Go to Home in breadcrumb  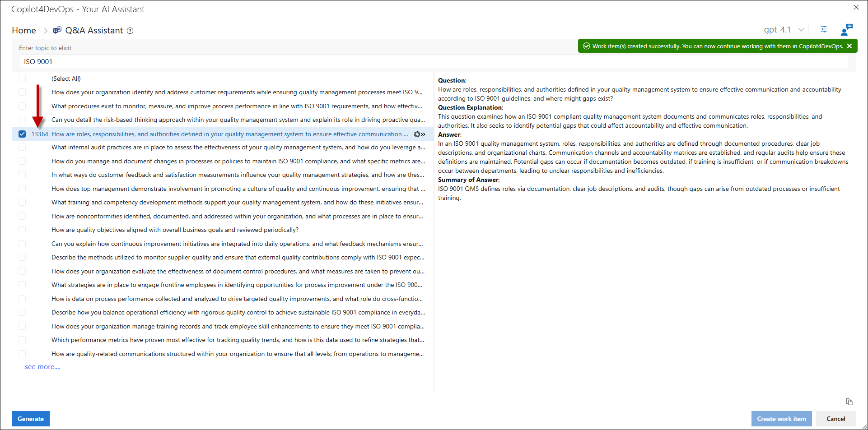24,30
